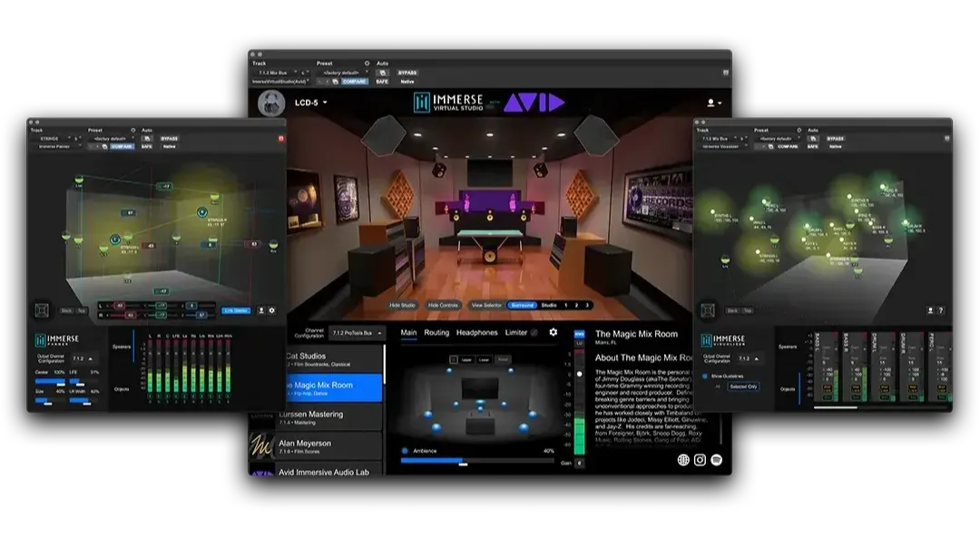The width and height of the screenshot is (980, 558).
Task: Open the question mark help in Visualizer
Action: click(941, 310)
